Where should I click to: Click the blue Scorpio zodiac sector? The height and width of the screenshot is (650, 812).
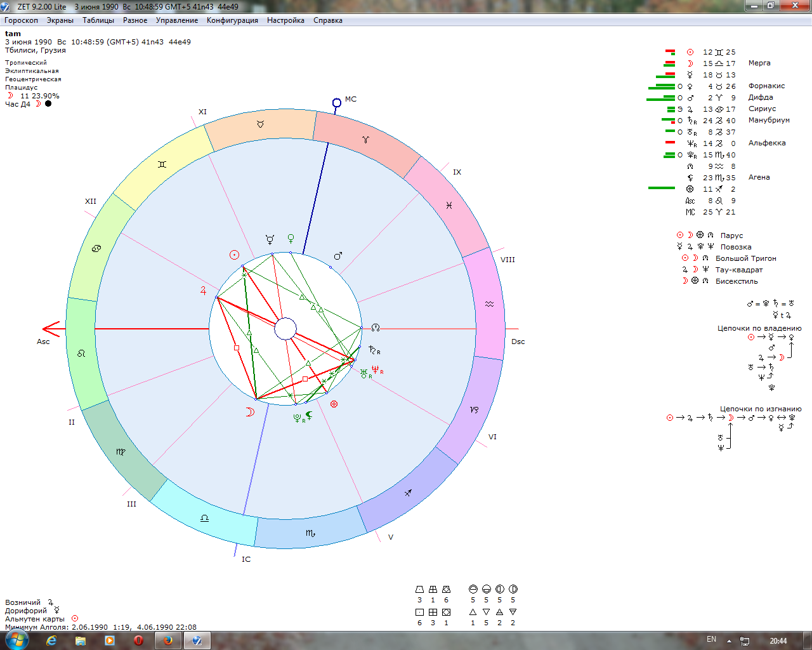(310, 533)
